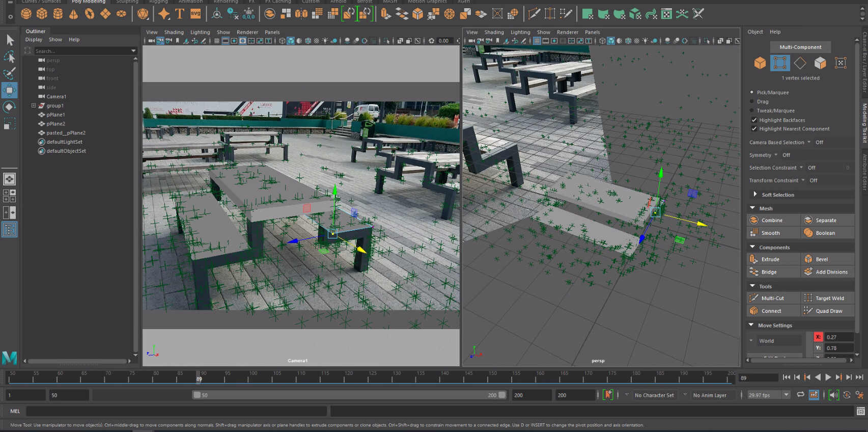Image resolution: width=868 pixels, height=432 pixels.
Task: Click the Type tool icon on shelf
Action: click(180, 14)
